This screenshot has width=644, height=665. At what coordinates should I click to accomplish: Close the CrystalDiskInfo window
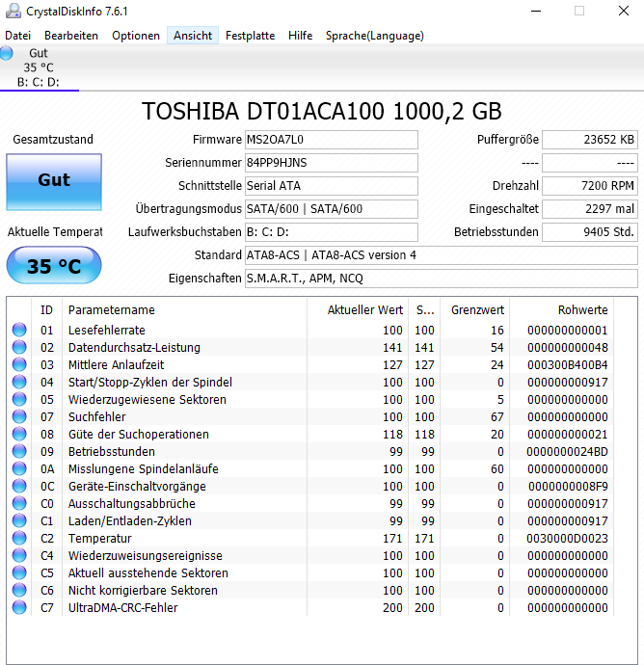click(x=623, y=11)
